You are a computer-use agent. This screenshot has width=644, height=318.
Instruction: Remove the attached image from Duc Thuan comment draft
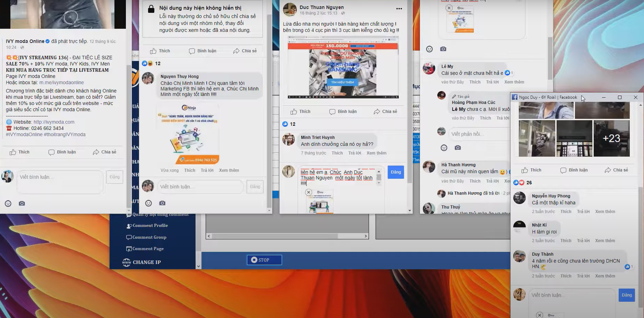click(x=309, y=192)
